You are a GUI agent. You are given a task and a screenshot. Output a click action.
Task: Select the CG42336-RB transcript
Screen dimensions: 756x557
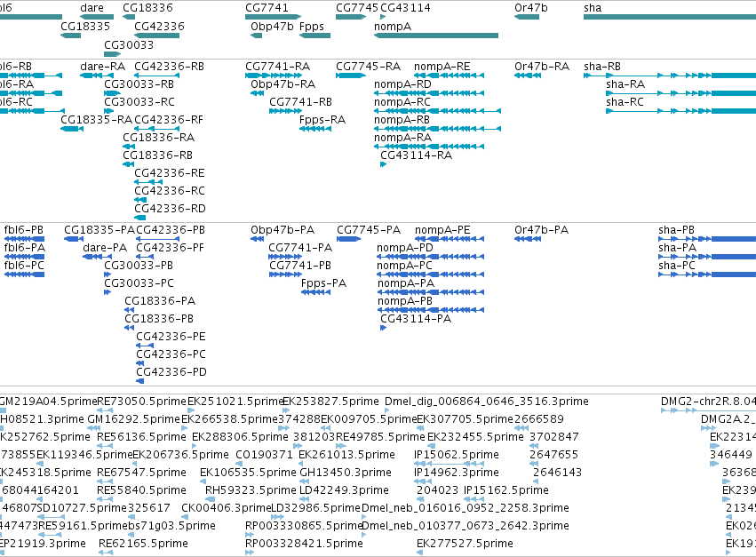156,76
